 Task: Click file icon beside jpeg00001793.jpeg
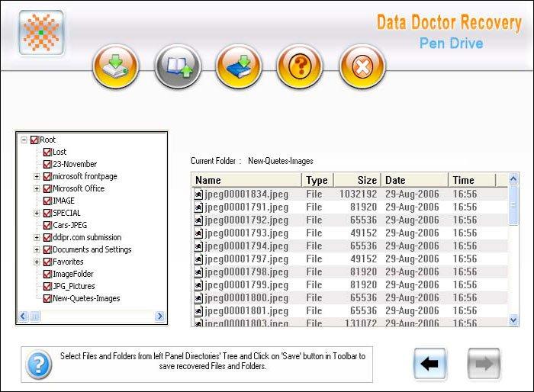[198, 233]
